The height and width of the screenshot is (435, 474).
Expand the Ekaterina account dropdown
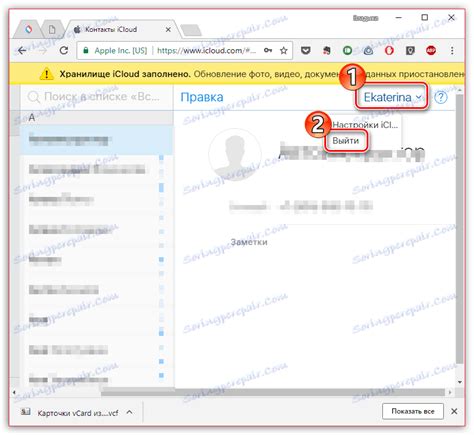[392, 97]
